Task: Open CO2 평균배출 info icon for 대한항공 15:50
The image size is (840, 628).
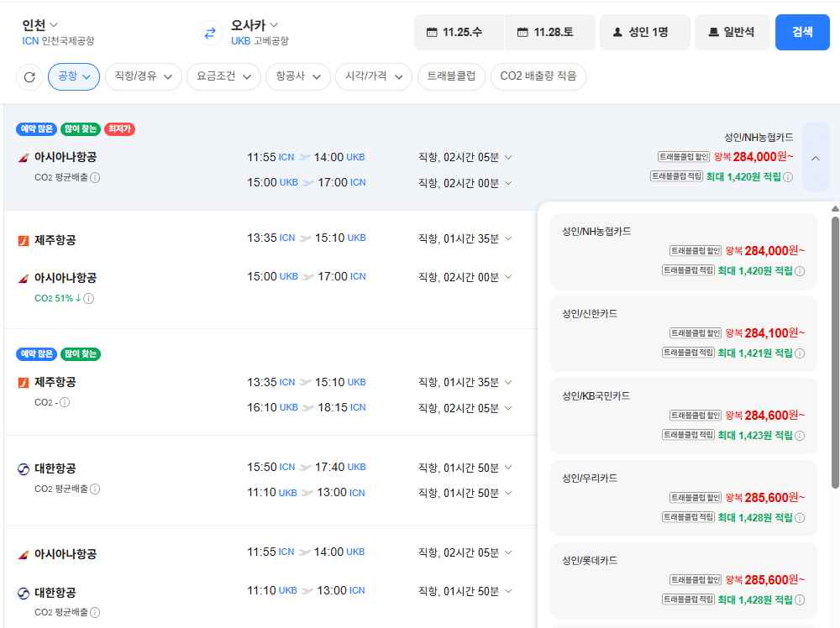Action: point(95,489)
